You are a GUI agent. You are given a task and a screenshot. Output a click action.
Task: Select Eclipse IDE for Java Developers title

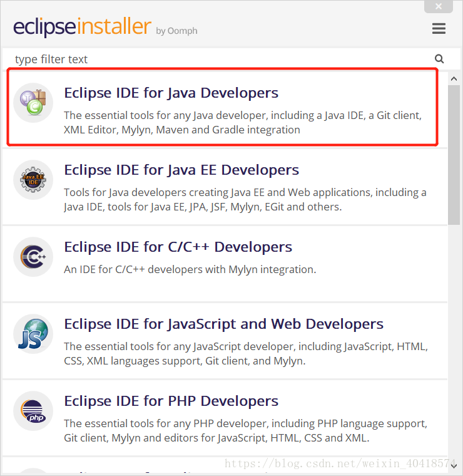pyautogui.click(x=171, y=93)
